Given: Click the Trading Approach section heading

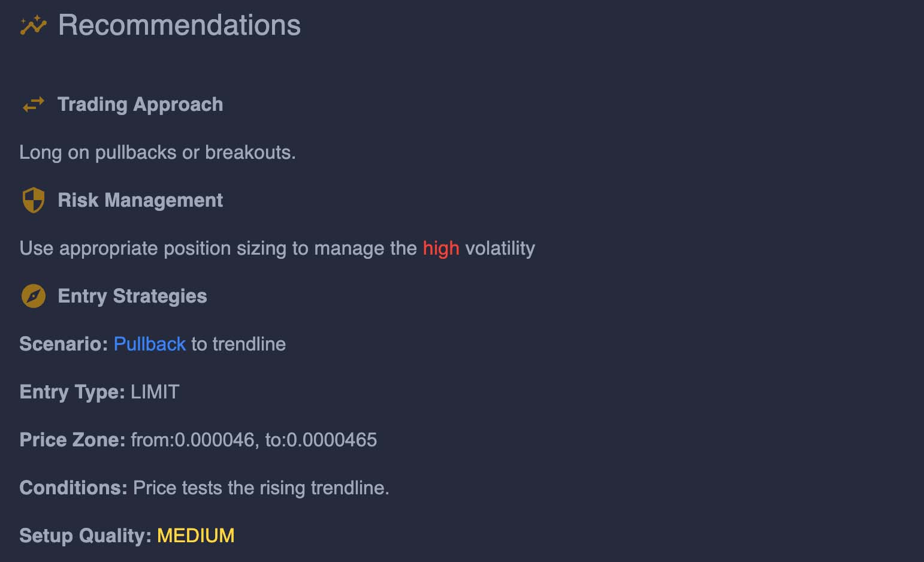Looking at the screenshot, I should point(140,104).
